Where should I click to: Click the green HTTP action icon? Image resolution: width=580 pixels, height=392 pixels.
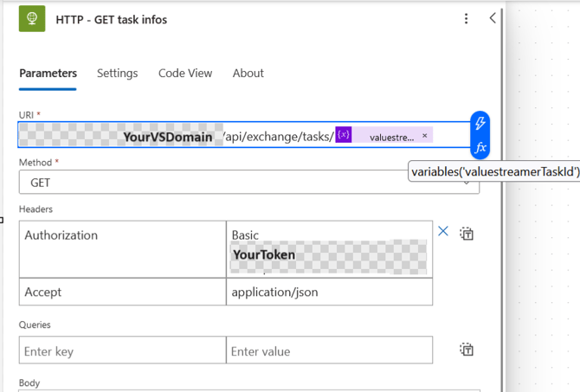[x=32, y=19]
